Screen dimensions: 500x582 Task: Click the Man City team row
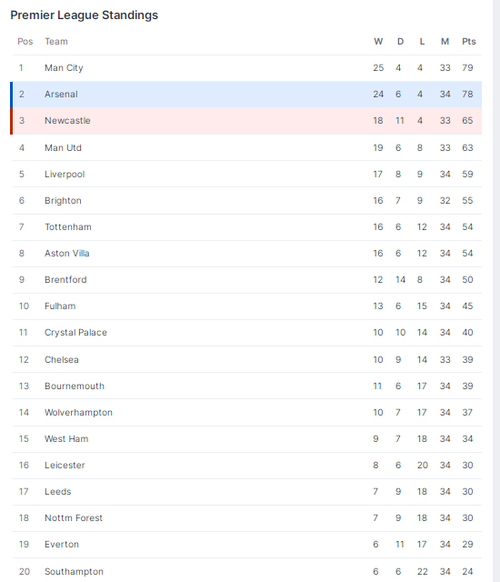click(x=247, y=68)
